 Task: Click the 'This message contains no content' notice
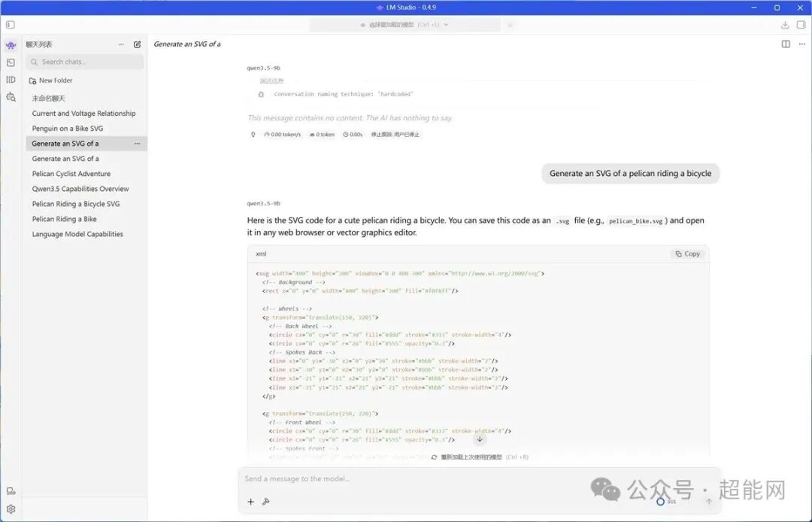click(x=350, y=118)
